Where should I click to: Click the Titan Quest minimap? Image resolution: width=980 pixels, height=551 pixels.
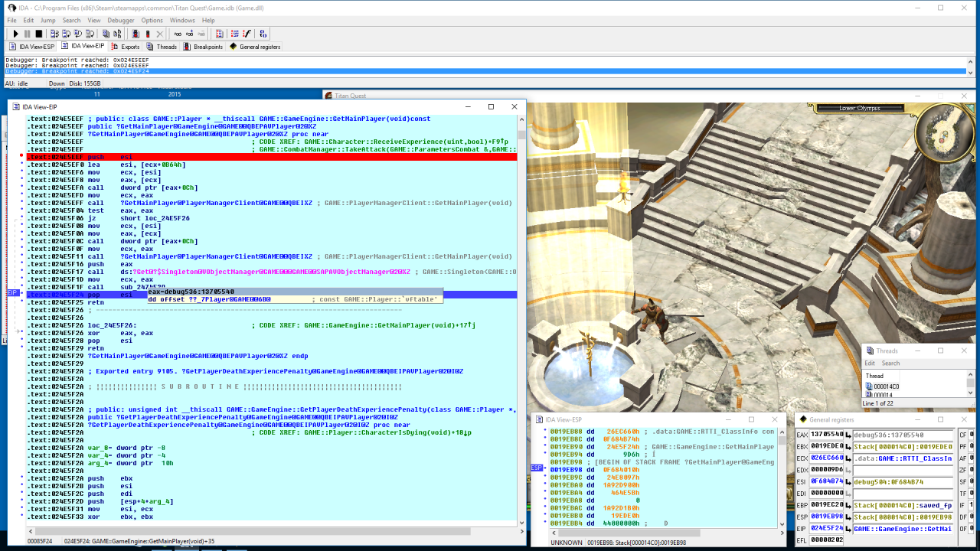(945, 132)
